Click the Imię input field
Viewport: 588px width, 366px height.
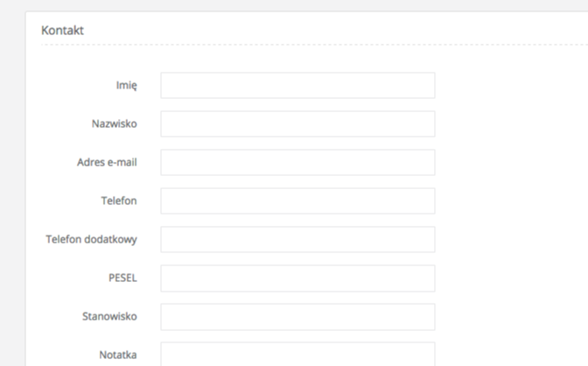[297, 86]
